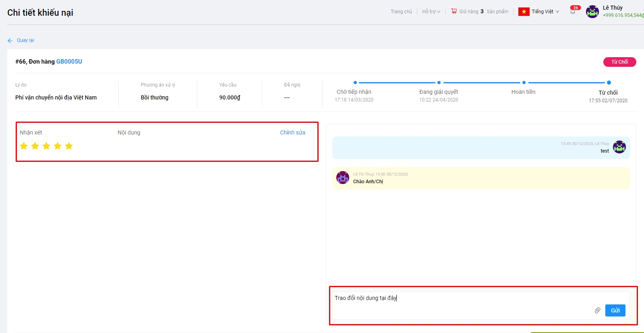644x333 pixels.
Task: Click the back arrow icon
Action: (10, 41)
